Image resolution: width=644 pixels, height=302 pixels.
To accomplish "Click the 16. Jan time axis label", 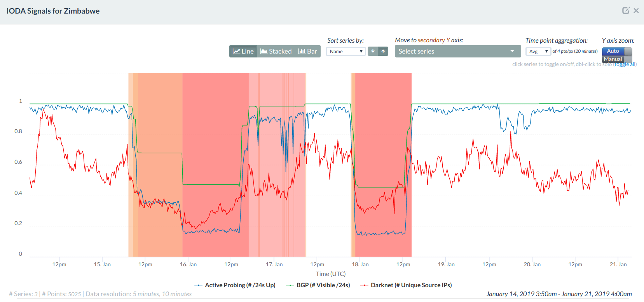I will pos(188,264).
